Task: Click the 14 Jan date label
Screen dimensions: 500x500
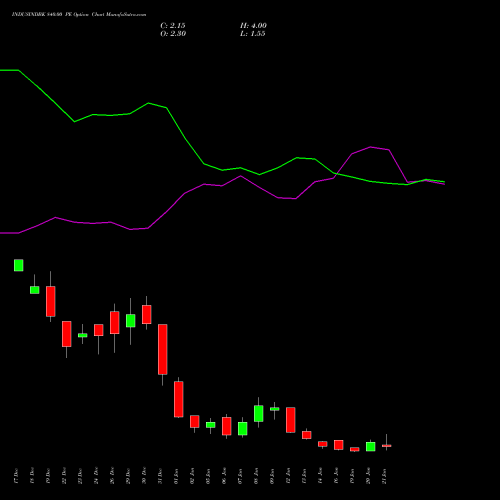Action: pyautogui.click(x=321, y=476)
